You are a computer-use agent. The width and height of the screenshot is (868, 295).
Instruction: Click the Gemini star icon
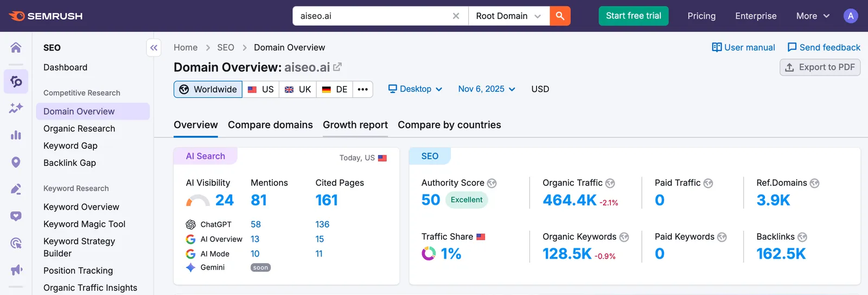tap(190, 267)
